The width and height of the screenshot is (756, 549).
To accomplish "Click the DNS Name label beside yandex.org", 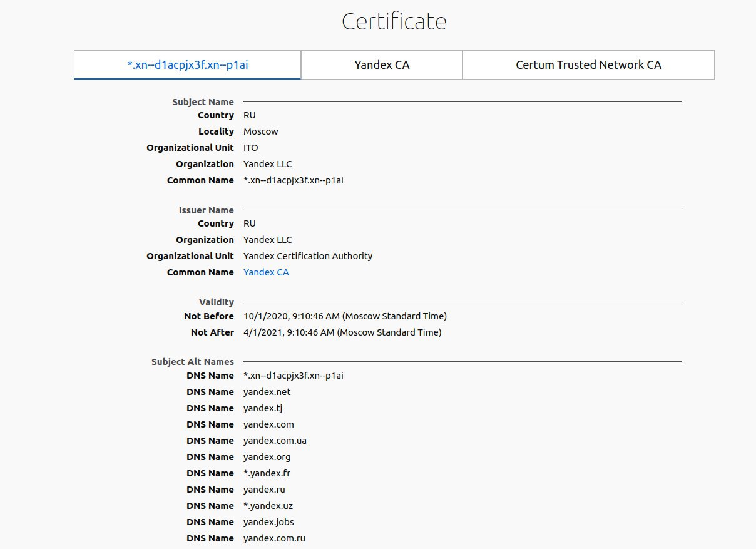I will (210, 457).
